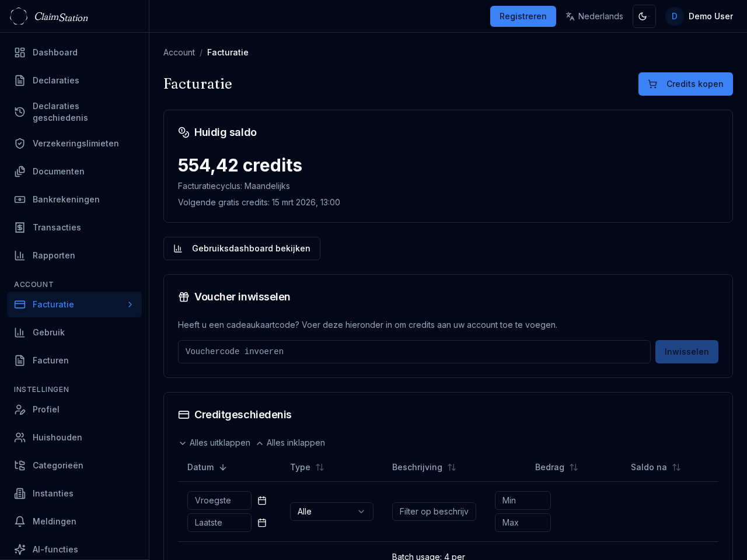Open calendar picker for Vroegste date
Image resolution: width=747 pixels, height=560 pixels.
pos(262,501)
